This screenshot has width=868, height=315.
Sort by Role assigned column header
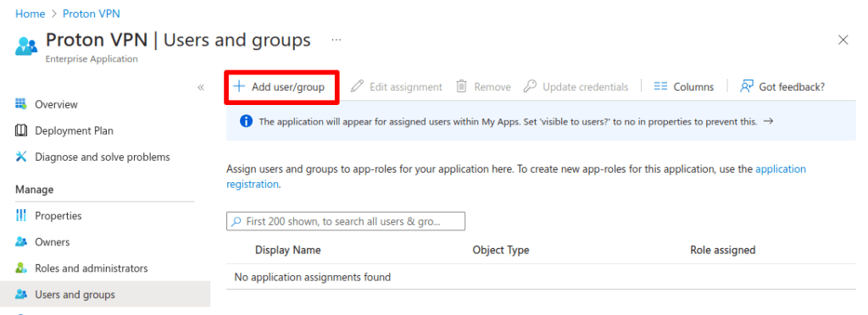pos(722,250)
